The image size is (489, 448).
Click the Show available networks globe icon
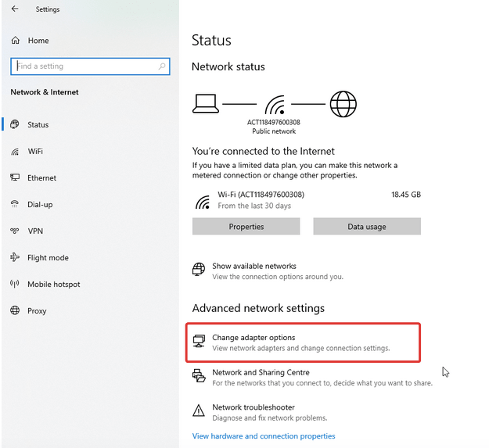click(x=199, y=269)
